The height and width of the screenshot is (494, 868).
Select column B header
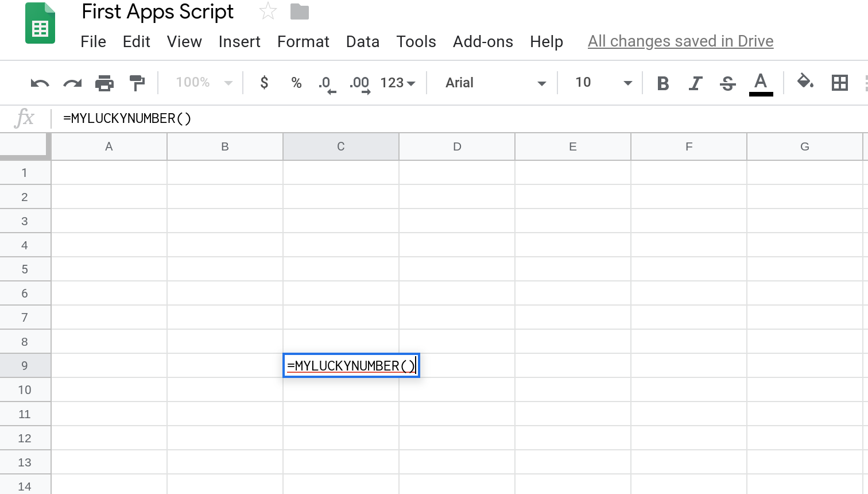(225, 146)
